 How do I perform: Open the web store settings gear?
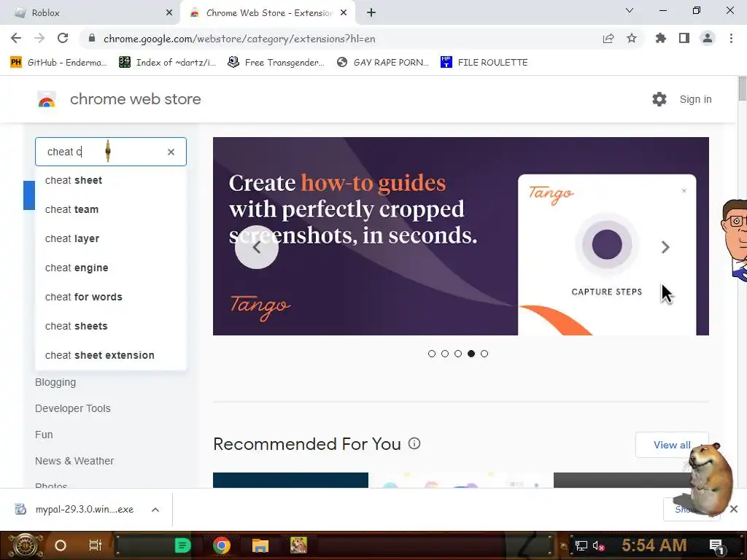point(659,99)
